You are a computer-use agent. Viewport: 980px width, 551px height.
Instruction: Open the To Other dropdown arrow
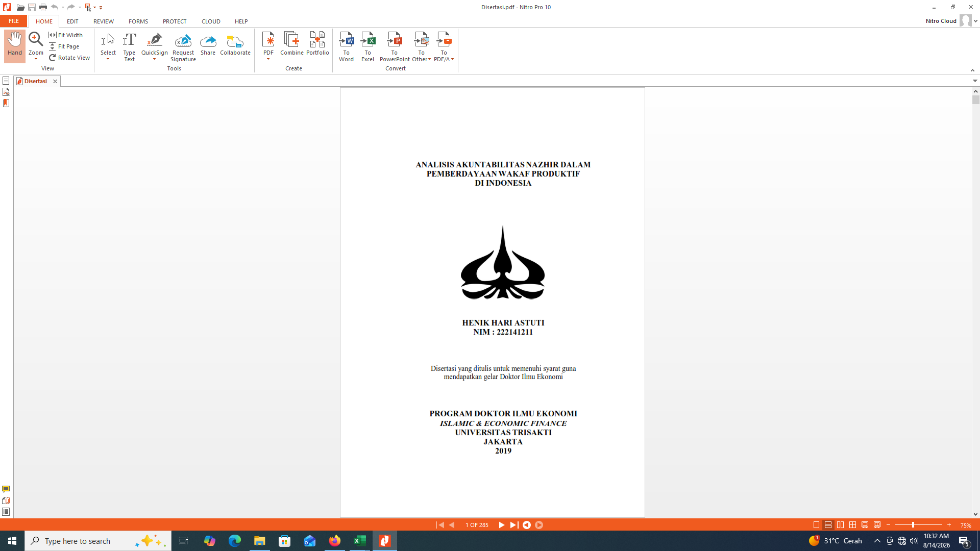point(429,59)
